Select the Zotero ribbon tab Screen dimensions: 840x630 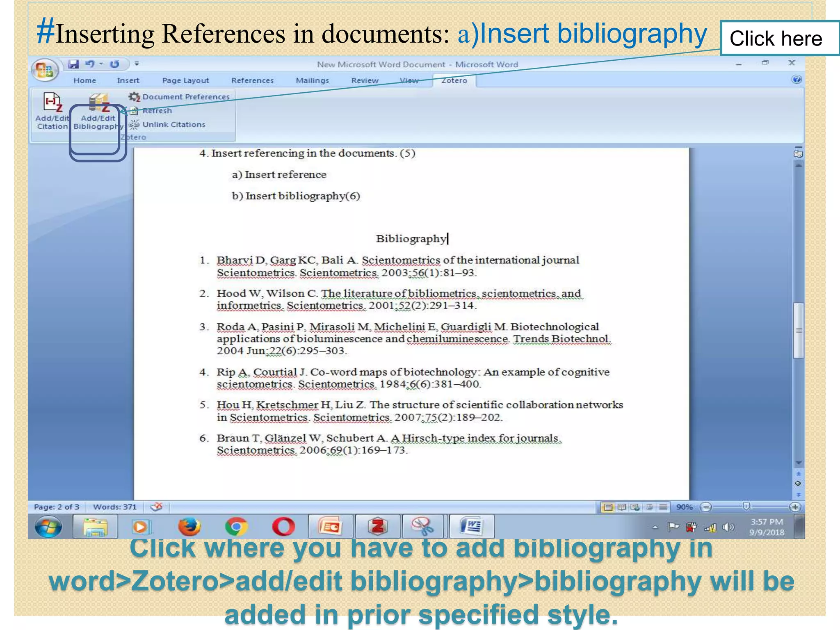click(x=454, y=80)
